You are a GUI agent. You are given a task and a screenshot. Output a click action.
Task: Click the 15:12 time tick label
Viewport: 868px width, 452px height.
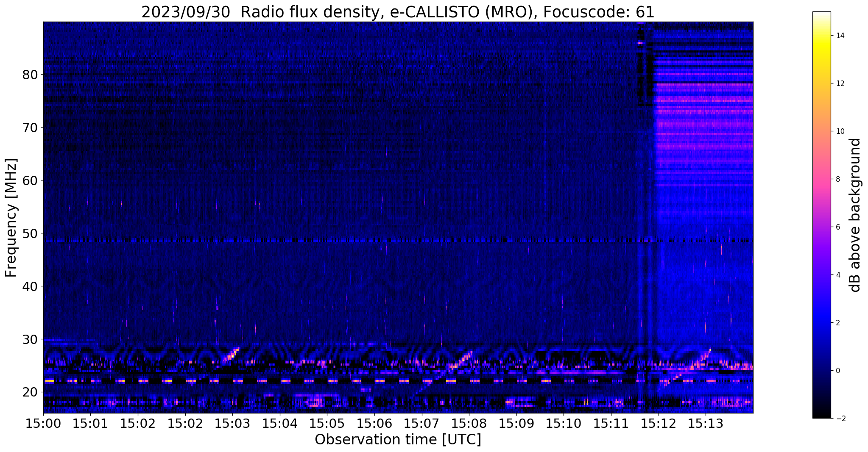click(658, 423)
